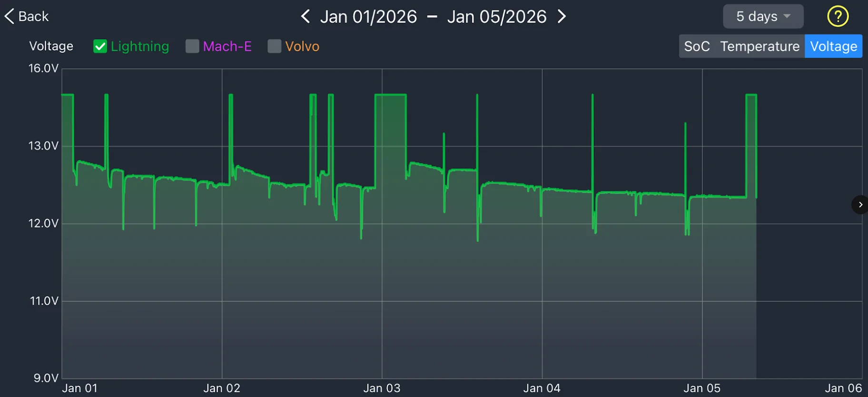The image size is (868, 397).
Task: Click the Back text label
Action: pyautogui.click(x=33, y=16)
